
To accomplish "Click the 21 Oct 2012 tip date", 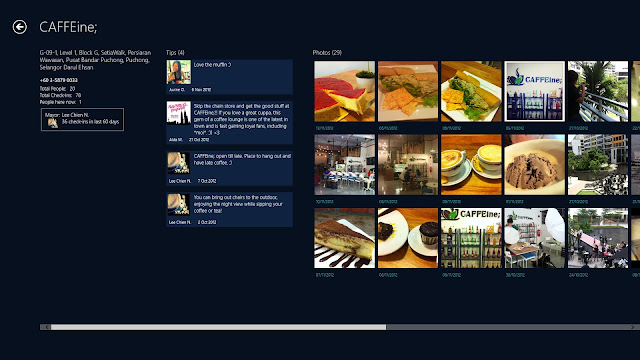I will 199,140.
